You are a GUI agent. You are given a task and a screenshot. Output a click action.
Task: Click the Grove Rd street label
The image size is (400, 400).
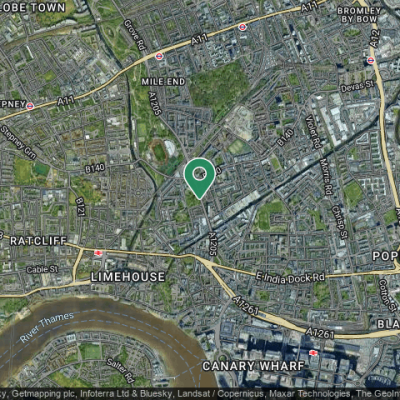tap(135, 35)
